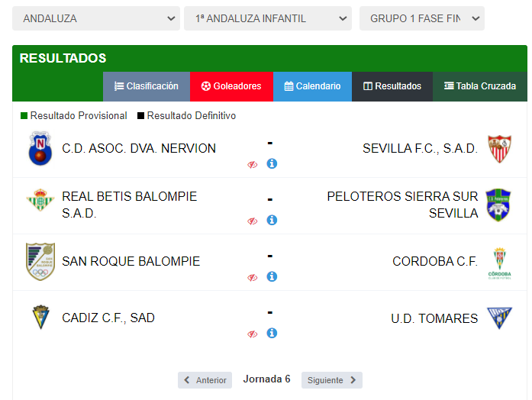Open the 1ª ANDALUZA INFANTIL competition dropdown
This screenshot has height=400, width=532.
[268, 18]
